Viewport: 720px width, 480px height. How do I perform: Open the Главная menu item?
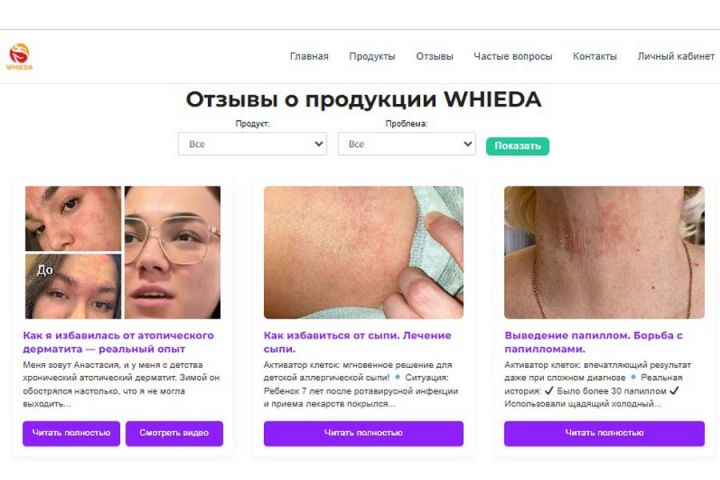point(309,56)
